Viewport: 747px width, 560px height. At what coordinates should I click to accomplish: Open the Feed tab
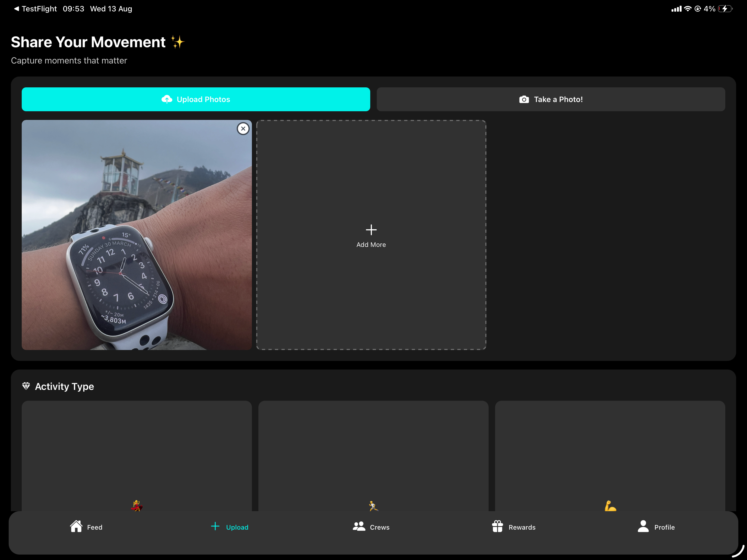[86, 527]
